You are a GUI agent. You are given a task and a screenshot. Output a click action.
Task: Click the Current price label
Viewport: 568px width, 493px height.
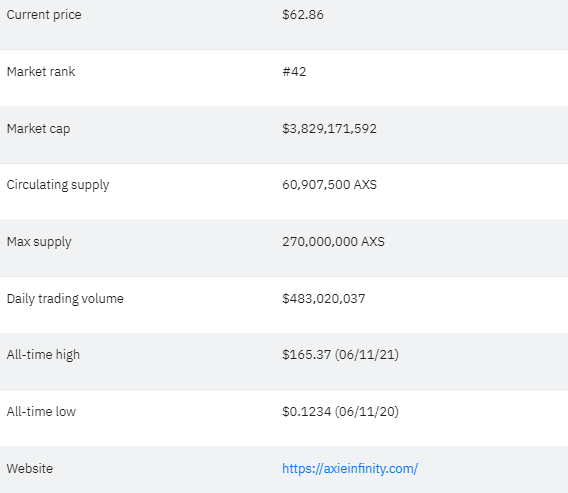coord(44,15)
